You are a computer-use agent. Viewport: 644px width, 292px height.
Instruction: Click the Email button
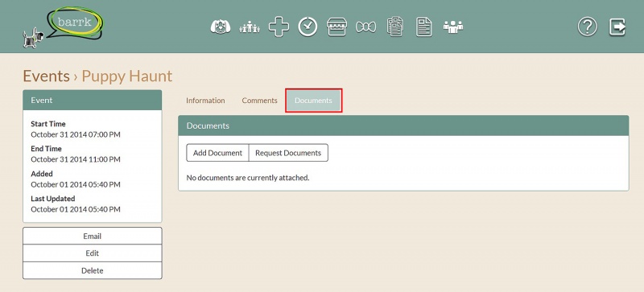[93, 236]
